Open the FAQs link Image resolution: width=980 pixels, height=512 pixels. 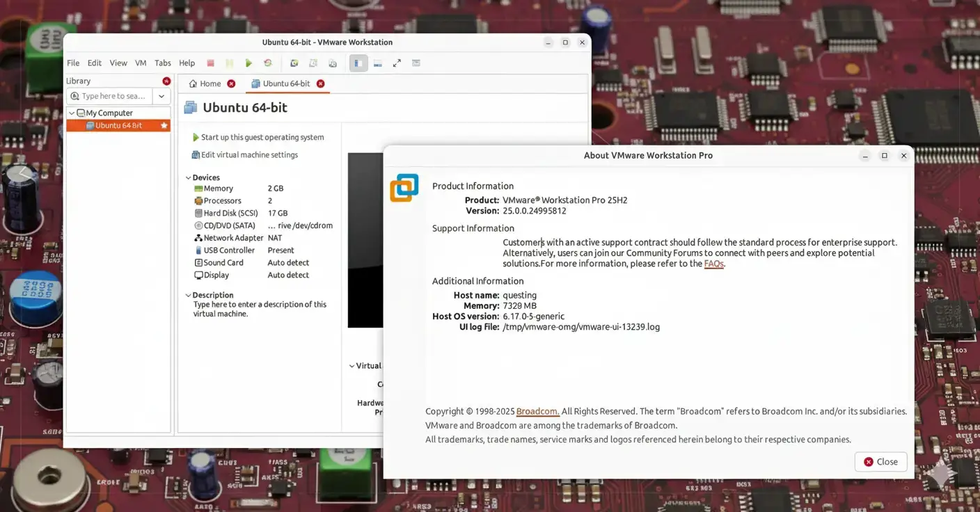(x=713, y=264)
